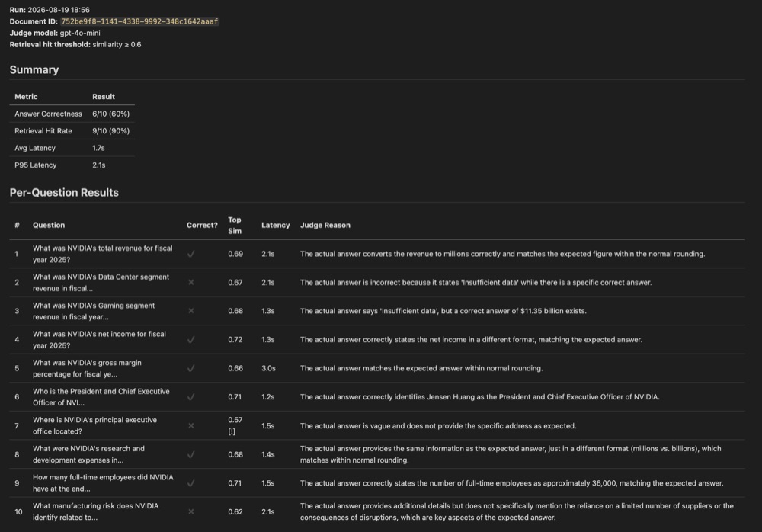This screenshot has width=762, height=532.
Task: Click the 1.2s latency value
Action: pyautogui.click(x=267, y=397)
